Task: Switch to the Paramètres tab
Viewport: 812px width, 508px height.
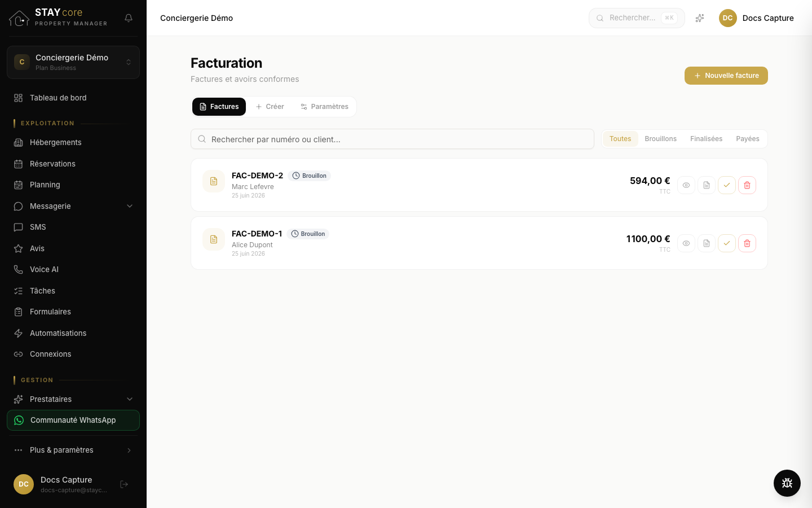Action: pyautogui.click(x=324, y=107)
